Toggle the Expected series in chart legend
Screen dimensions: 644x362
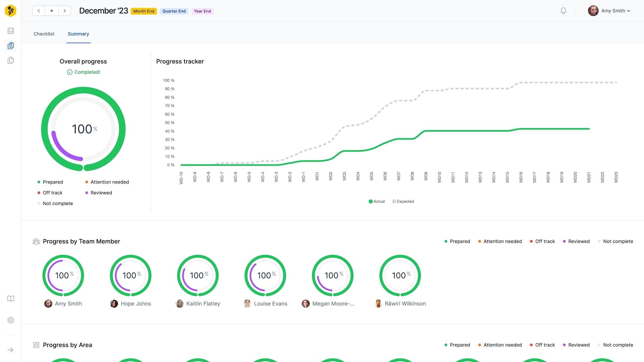[403, 201]
